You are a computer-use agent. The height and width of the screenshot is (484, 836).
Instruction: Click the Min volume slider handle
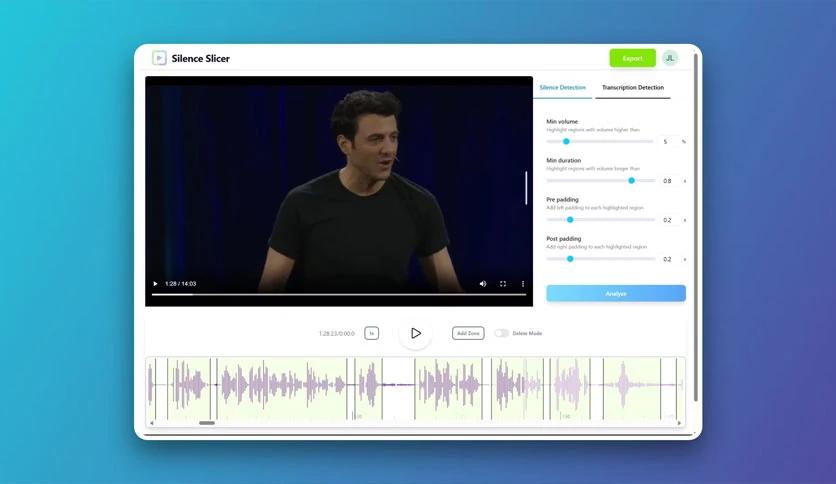point(566,141)
